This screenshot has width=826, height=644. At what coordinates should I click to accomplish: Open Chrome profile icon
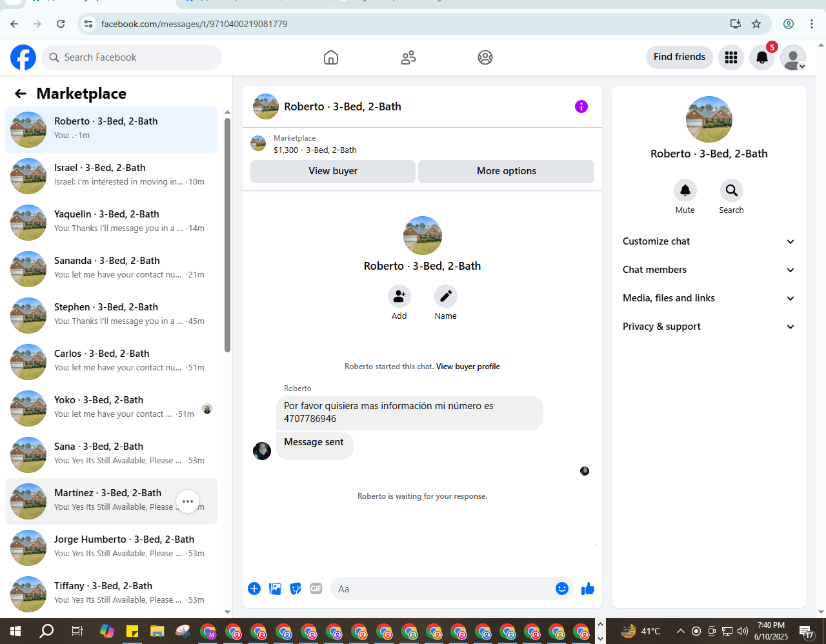(x=789, y=24)
